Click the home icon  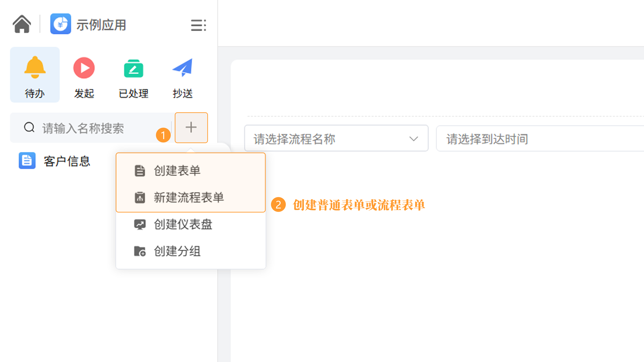(22, 24)
